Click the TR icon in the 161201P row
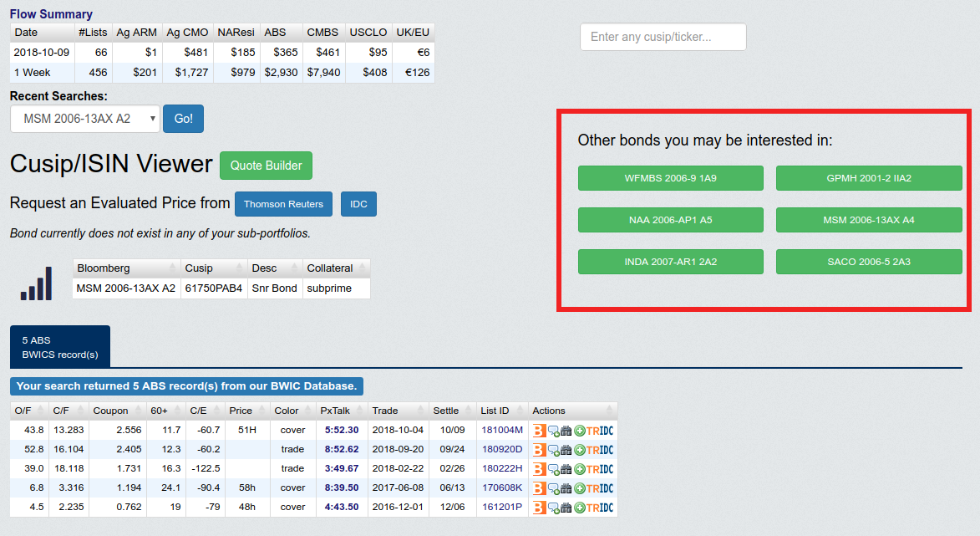Image resolution: width=980 pixels, height=536 pixels. tap(593, 508)
